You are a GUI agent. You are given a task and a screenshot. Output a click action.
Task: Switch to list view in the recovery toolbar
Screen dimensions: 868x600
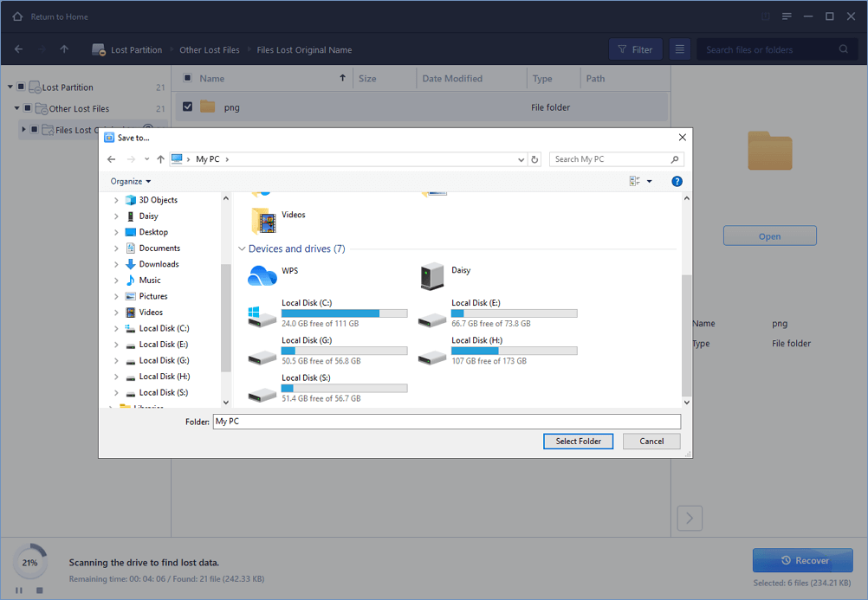pyautogui.click(x=680, y=49)
